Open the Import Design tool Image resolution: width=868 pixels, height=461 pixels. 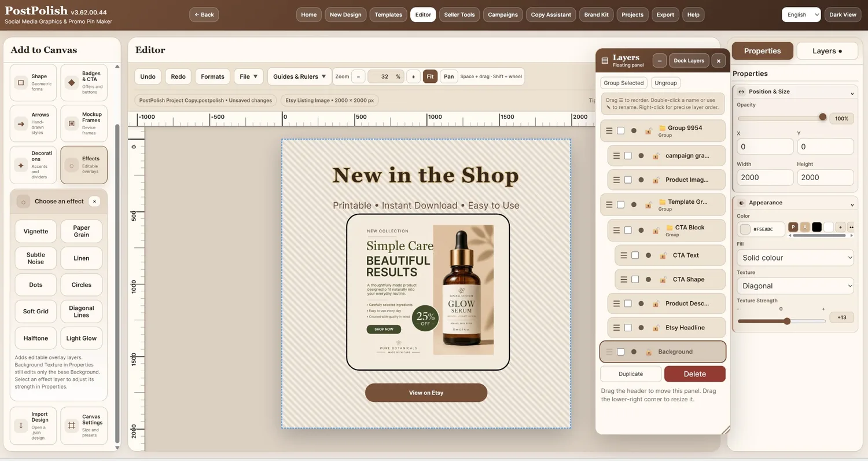[34, 426]
